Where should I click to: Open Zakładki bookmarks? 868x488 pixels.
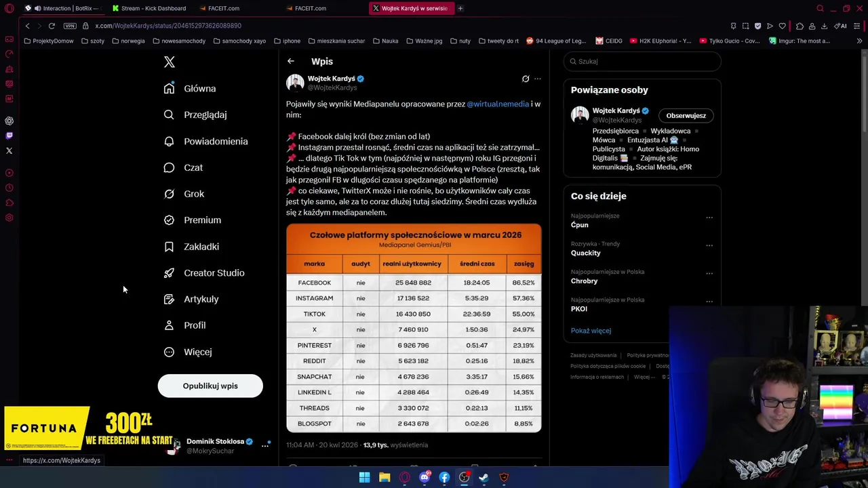pos(191,246)
